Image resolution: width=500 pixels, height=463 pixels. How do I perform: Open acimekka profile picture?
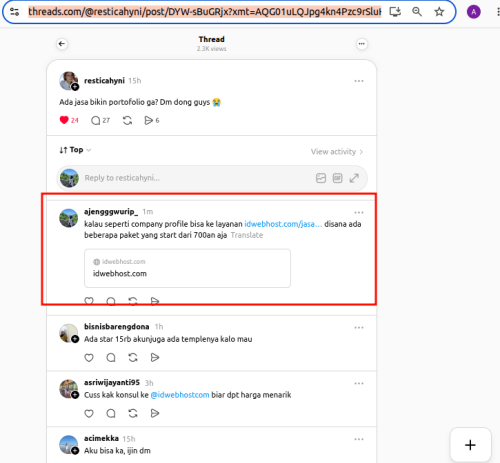pos(69,445)
